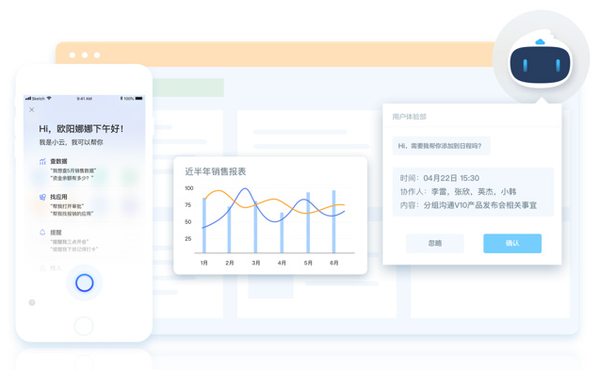The height and width of the screenshot is (370, 600).
Task: Click the 25 value on the chart's y-axis
Action: click(x=188, y=239)
